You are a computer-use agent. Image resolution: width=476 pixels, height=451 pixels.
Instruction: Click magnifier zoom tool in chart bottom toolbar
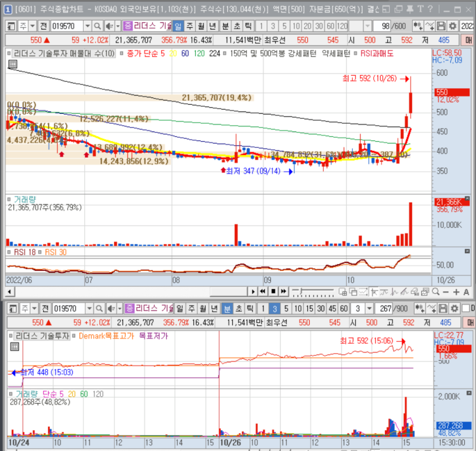tap(435, 292)
